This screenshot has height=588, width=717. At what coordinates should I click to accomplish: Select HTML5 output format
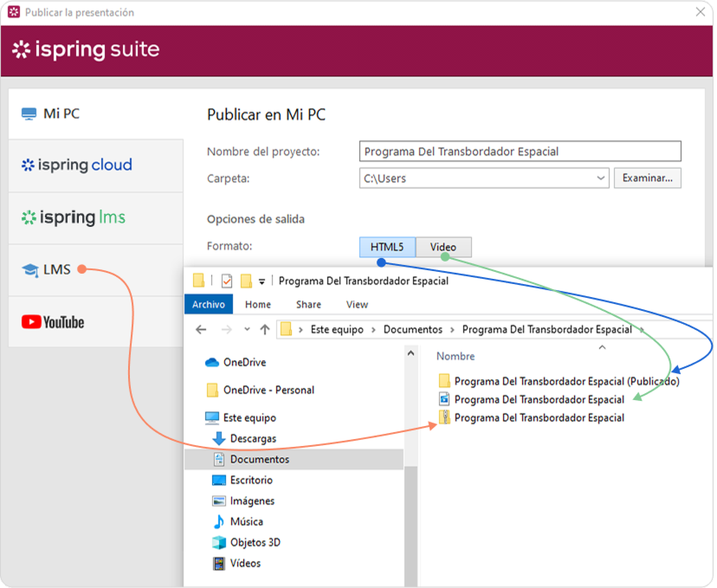pos(387,247)
